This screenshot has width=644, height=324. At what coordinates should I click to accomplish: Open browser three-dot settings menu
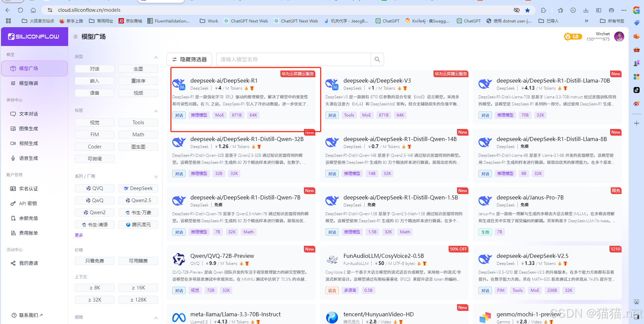624,10
